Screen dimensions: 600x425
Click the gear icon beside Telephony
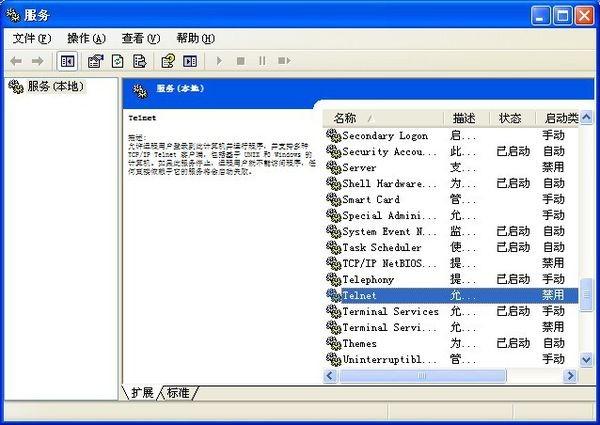pyautogui.click(x=333, y=279)
